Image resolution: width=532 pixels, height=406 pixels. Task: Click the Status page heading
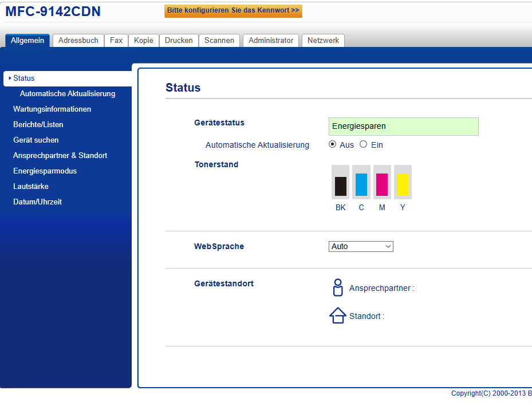[183, 88]
